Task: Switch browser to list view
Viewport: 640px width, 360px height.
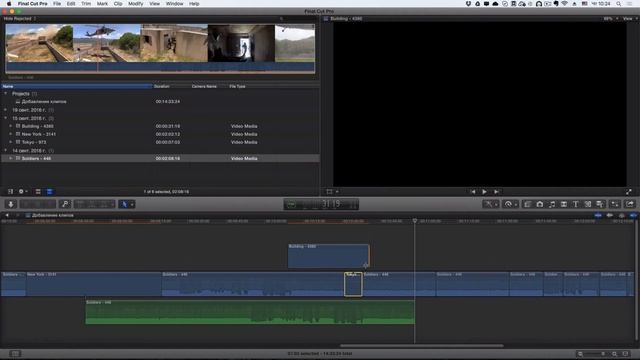Action: click(49, 191)
